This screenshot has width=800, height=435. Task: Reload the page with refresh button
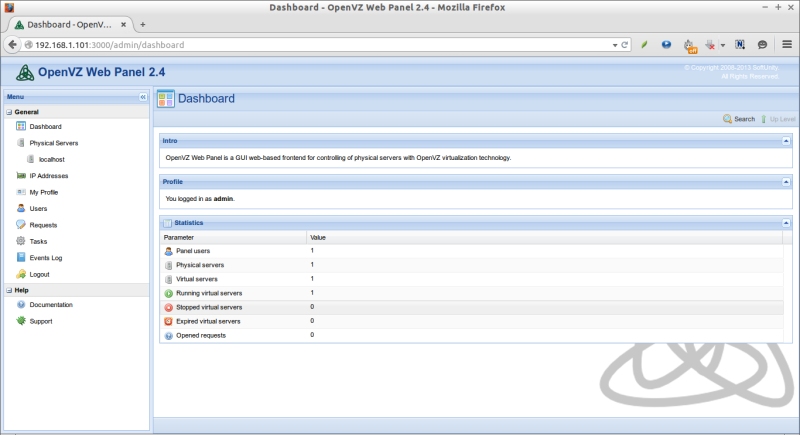(x=624, y=45)
